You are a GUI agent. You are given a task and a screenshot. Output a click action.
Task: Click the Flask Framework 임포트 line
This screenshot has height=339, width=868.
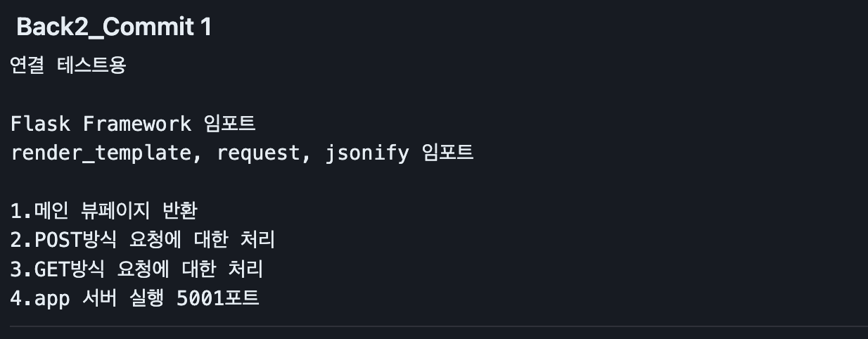[133, 124]
